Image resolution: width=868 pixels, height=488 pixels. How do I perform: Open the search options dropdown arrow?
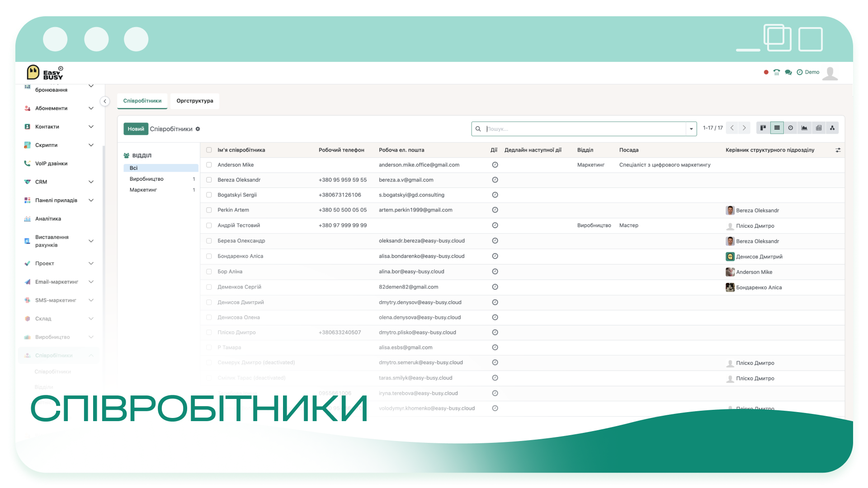[x=691, y=129]
